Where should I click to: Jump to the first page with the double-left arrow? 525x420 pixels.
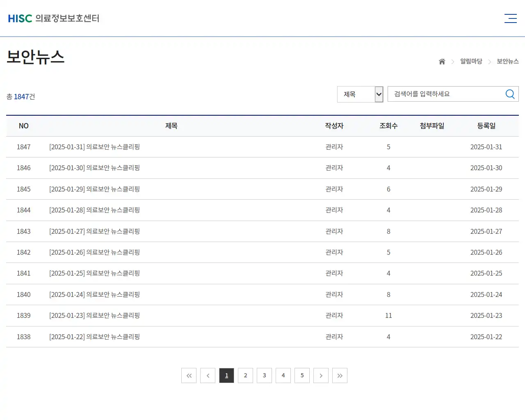click(x=189, y=375)
